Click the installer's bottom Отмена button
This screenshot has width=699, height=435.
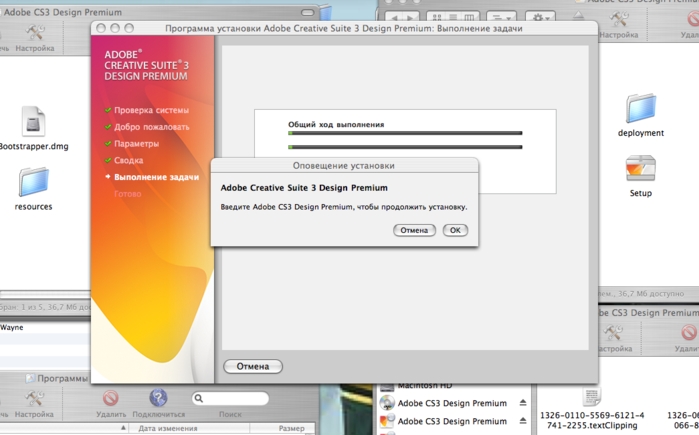click(x=253, y=366)
